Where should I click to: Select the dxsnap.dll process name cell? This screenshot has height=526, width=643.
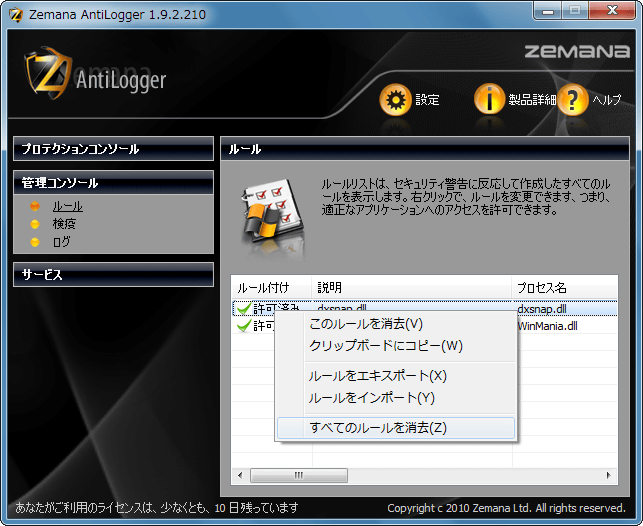click(x=542, y=309)
